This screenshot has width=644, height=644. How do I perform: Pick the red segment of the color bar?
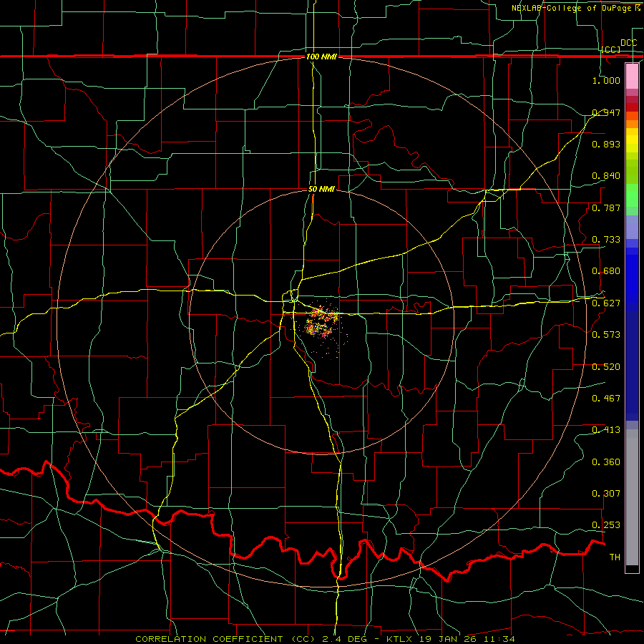(632, 107)
